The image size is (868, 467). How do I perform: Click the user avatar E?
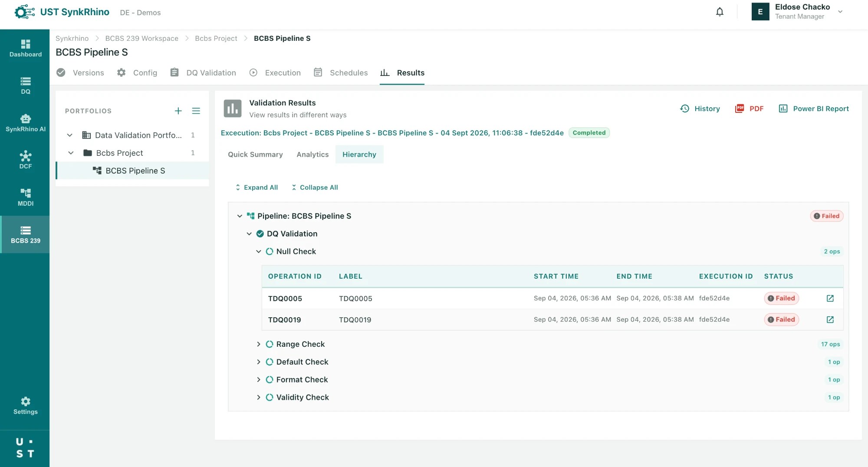760,12
